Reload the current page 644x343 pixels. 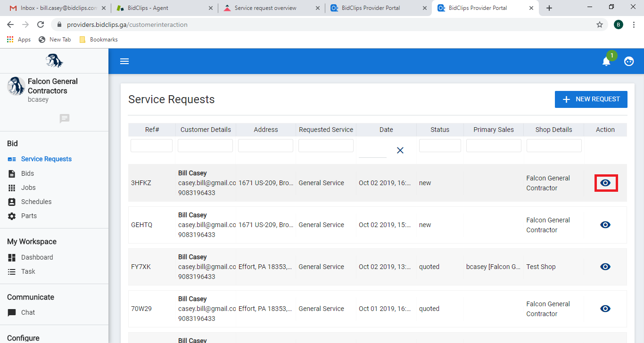pyautogui.click(x=41, y=24)
